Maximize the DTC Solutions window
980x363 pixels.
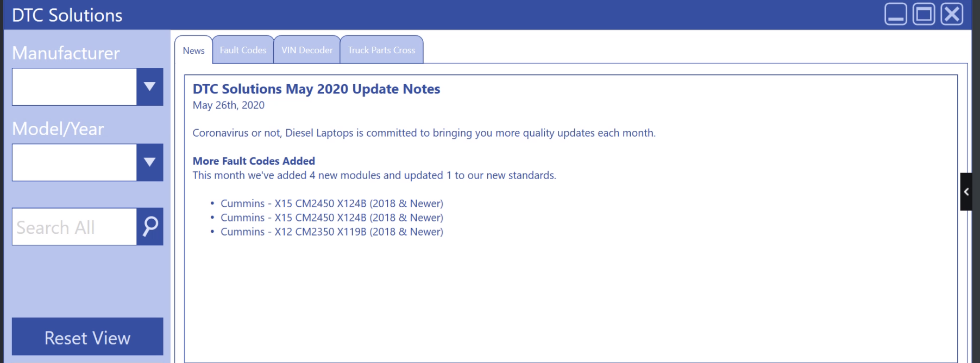924,15
